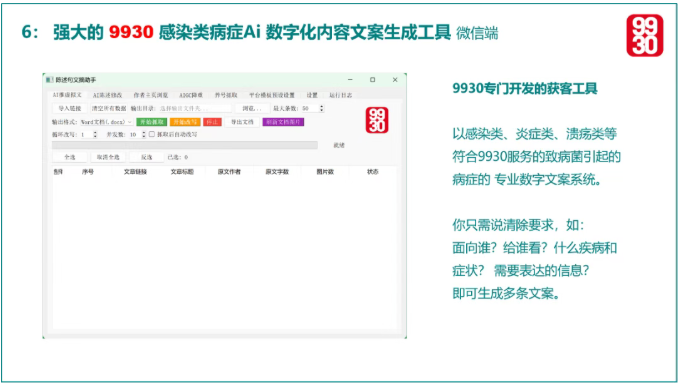Click the orange 开始改写 button

tap(185, 122)
